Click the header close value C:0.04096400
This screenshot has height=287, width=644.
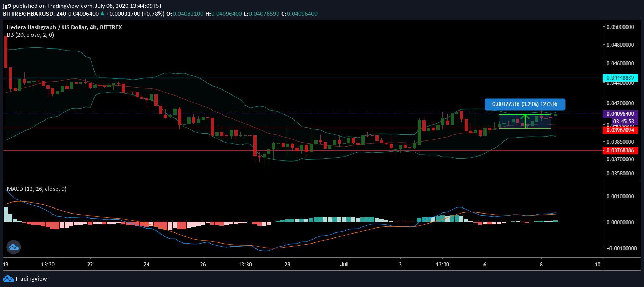[299, 14]
